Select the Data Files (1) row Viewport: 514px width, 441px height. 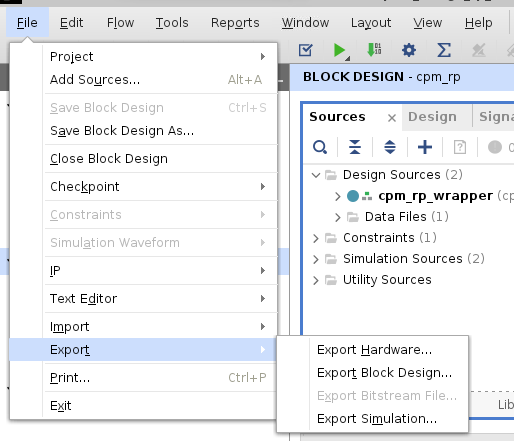tap(407, 217)
